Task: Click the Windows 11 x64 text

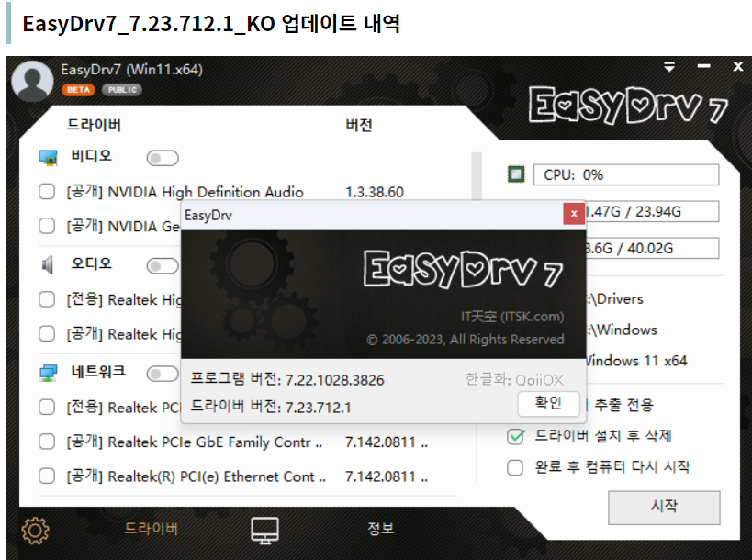Action: [x=637, y=361]
